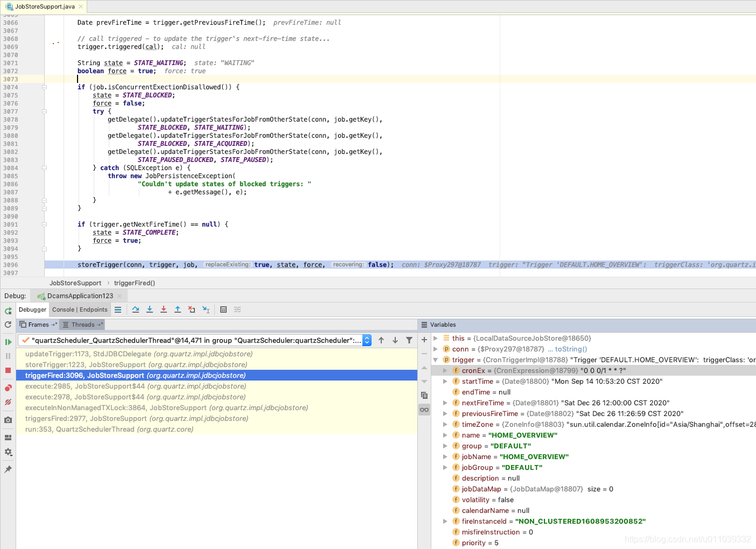Expand the conn variable node
This screenshot has height=549, width=756.
tap(436, 349)
